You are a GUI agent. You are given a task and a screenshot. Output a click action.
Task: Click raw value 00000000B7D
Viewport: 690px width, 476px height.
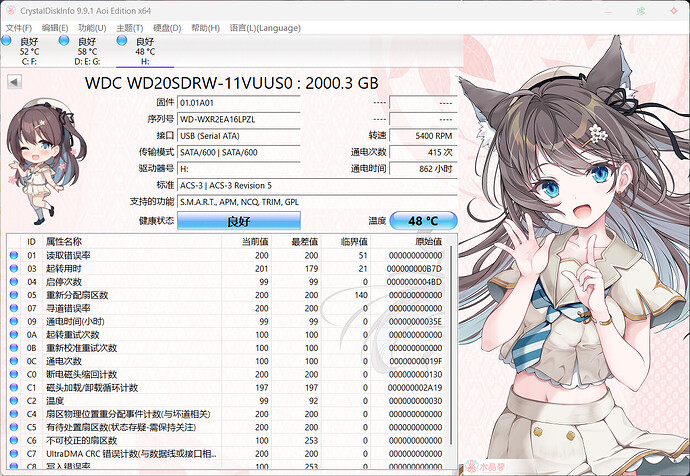[x=414, y=268]
